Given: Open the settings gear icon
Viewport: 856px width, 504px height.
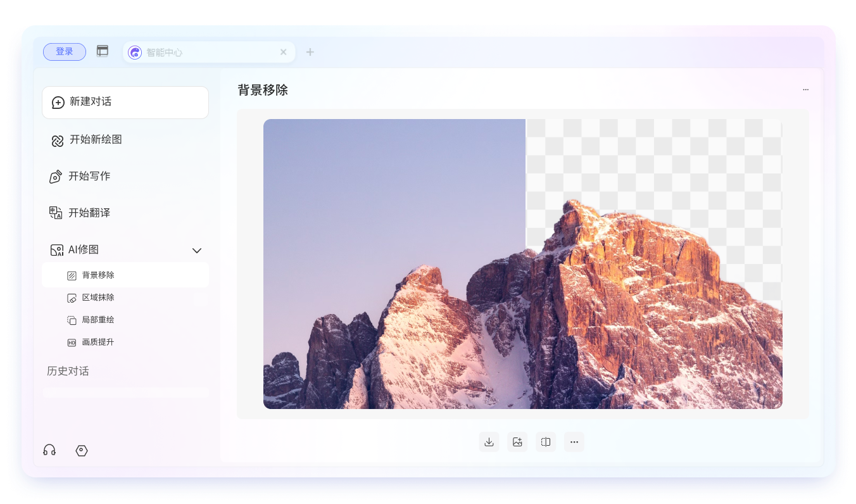Looking at the screenshot, I should [81, 450].
